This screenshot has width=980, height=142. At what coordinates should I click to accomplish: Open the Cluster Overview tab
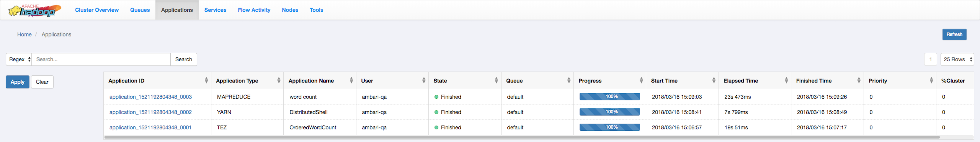pyautogui.click(x=97, y=10)
